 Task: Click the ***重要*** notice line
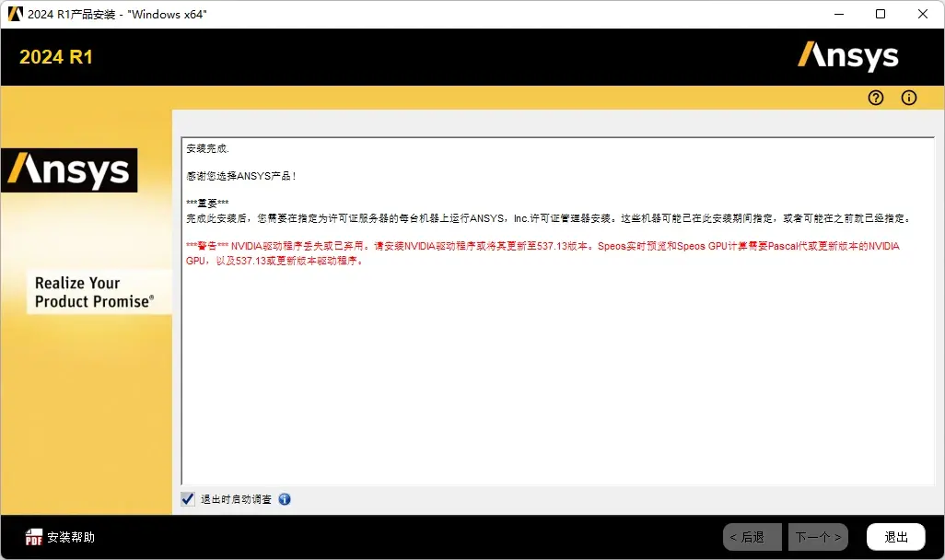pos(207,203)
